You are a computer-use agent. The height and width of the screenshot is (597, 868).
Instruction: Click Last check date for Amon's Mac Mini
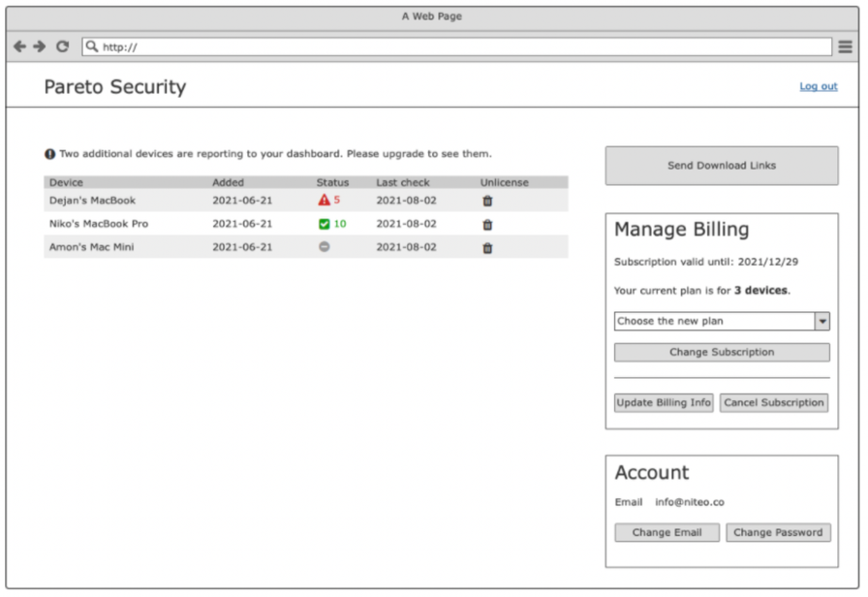tap(406, 247)
